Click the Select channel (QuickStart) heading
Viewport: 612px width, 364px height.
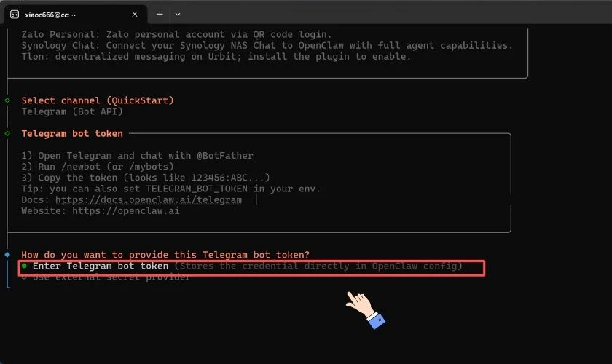(98, 100)
